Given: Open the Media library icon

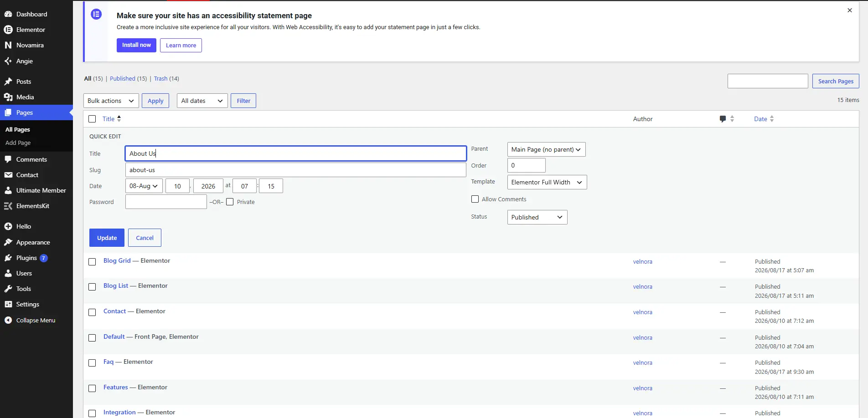Looking at the screenshot, I should tap(8, 97).
